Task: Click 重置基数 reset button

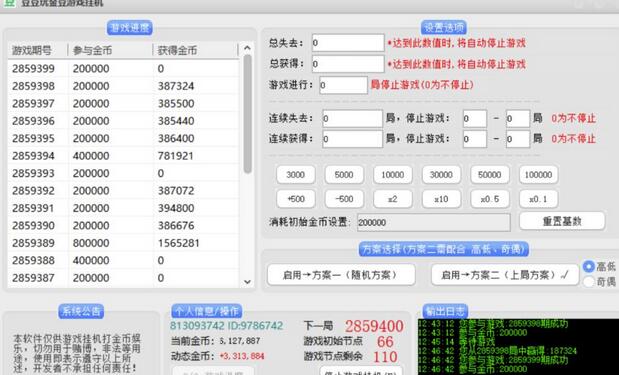Action: 562,221
